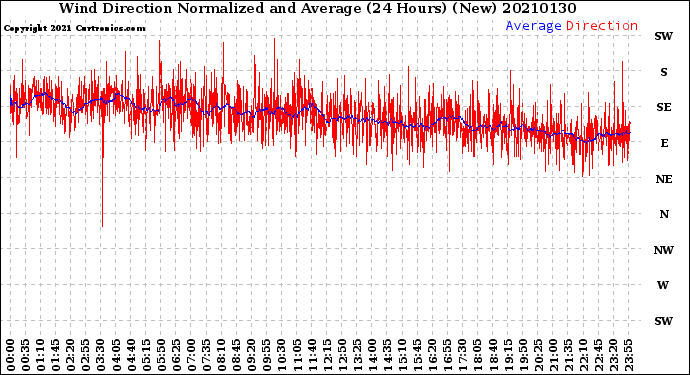Image resolution: width=690 pixels, height=375 pixels.
Task: Click the 'S' axis label
Action: (664, 72)
